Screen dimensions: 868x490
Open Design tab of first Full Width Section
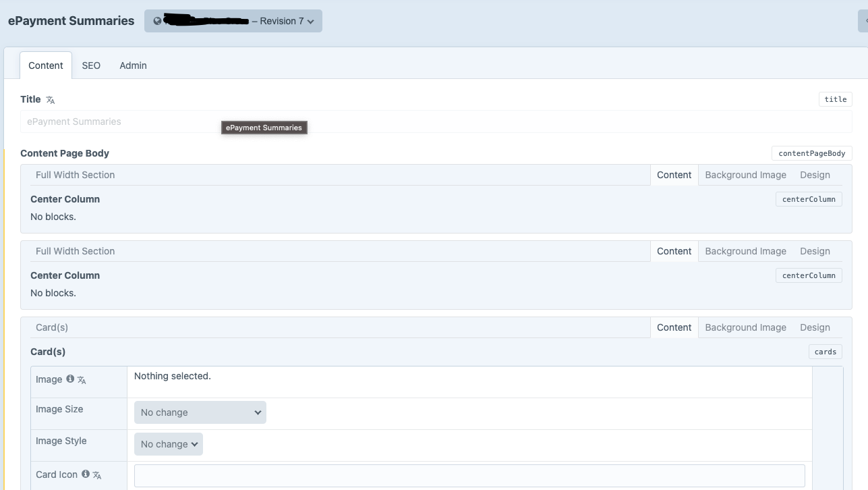(815, 175)
